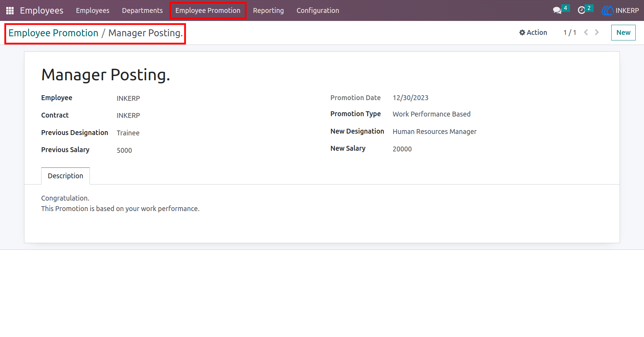Open the chat messages icon
Screen dimensions: 644x337
(x=557, y=10)
